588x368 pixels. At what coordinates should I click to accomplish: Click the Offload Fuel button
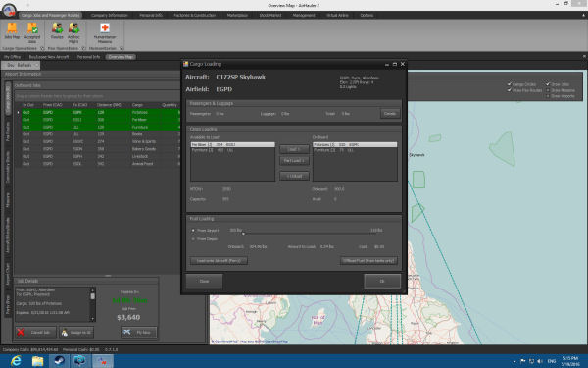point(369,261)
